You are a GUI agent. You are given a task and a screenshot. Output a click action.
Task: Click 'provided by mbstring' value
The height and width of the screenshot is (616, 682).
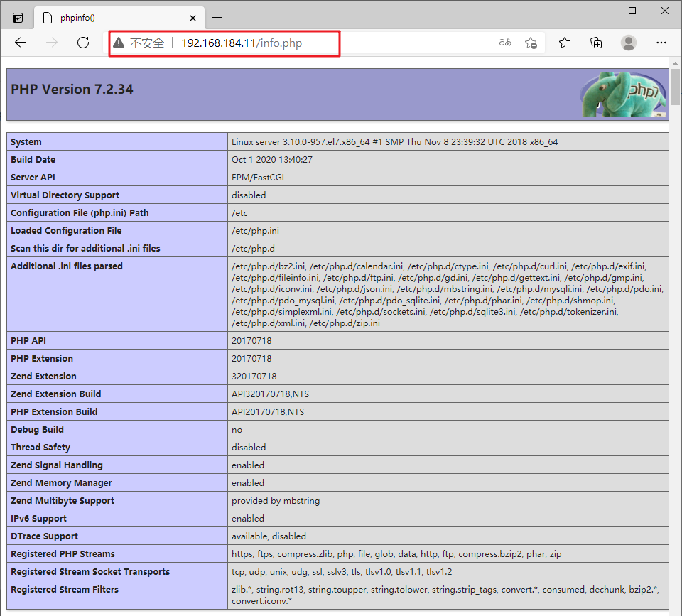coord(276,501)
